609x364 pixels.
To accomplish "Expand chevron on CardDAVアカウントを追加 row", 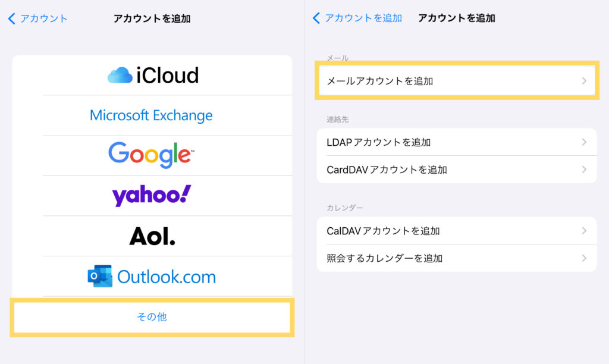I will pyautogui.click(x=584, y=170).
